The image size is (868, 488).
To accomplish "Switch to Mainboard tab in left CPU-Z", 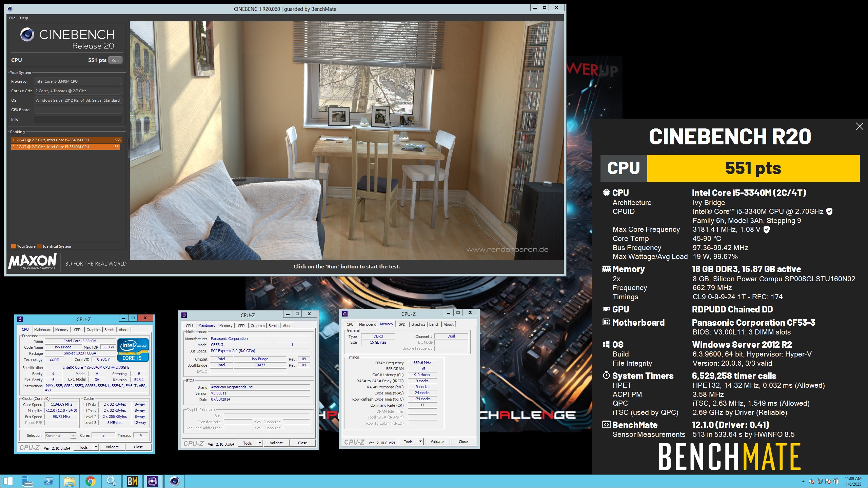I will pyautogui.click(x=43, y=330).
